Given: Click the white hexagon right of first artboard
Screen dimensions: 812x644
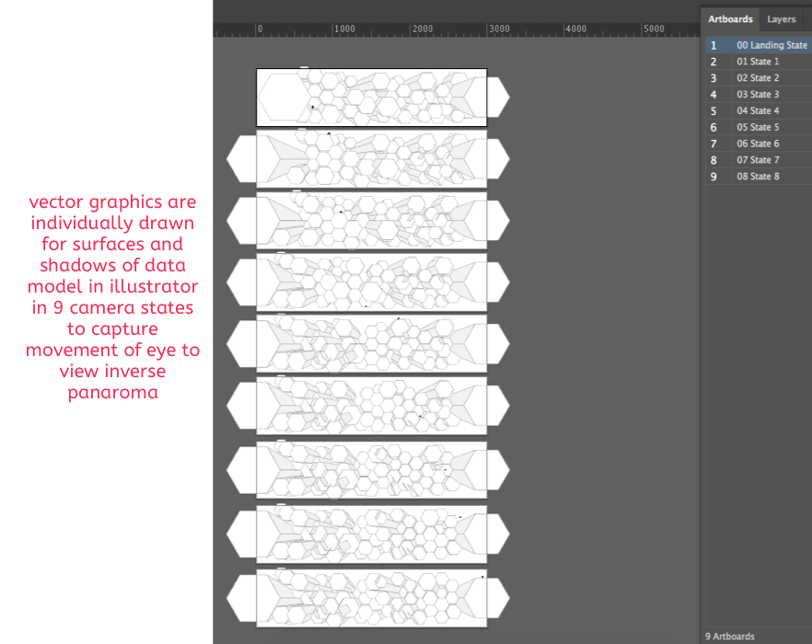Looking at the screenshot, I should pos(498,98).
